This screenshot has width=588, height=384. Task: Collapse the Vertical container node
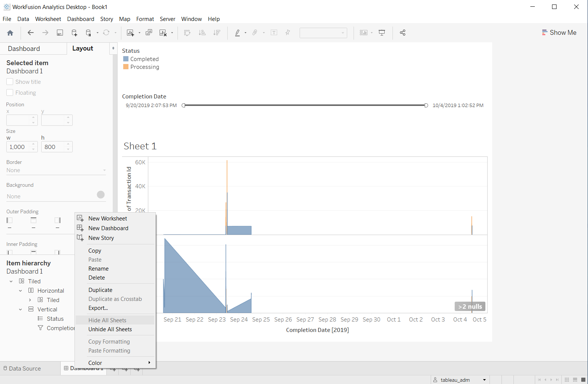coord(21,310)
